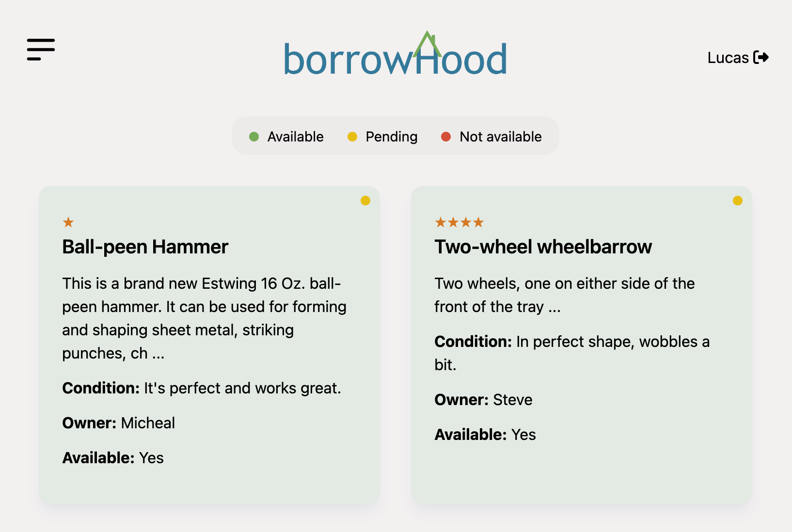
Task: Open the Lucas account dropdown
Action: pos(728,57)
